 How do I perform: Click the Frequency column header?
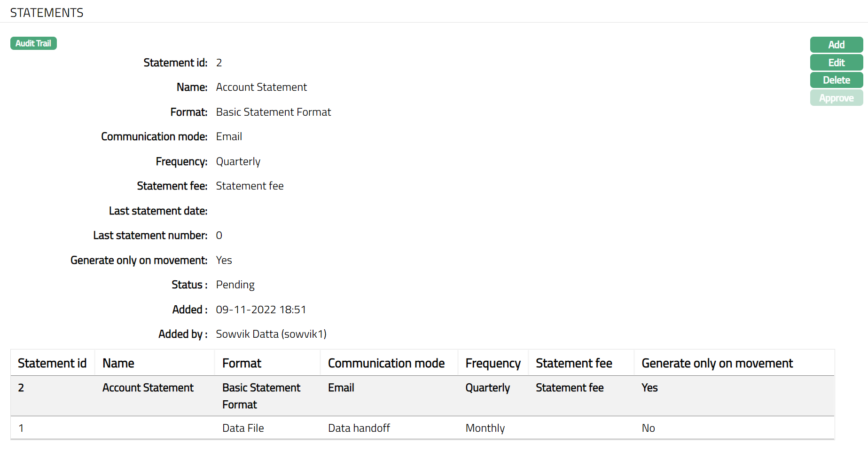[493, 363]
